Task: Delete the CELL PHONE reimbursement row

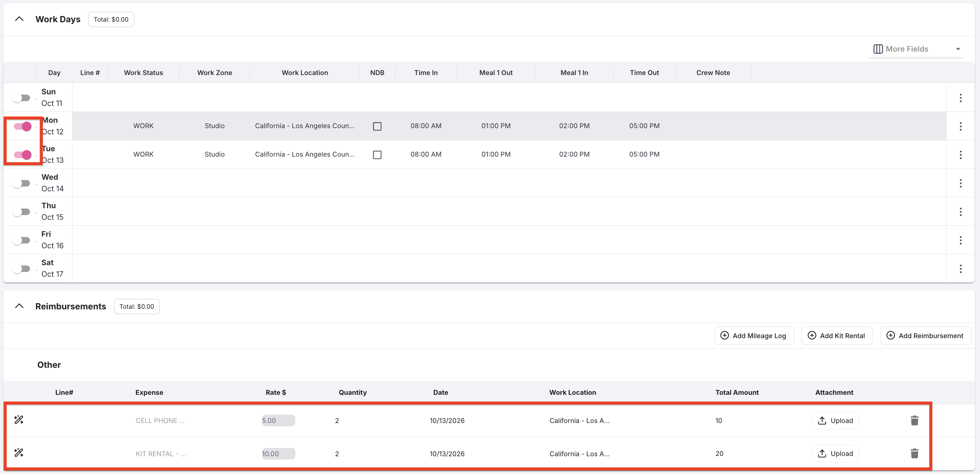Action: click(x=915, y=420)
